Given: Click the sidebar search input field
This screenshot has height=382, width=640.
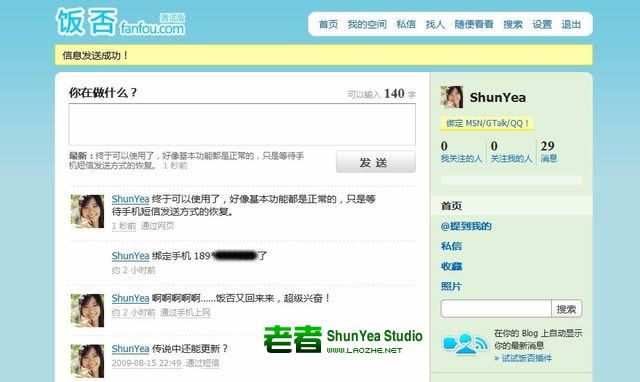Looking at the screenshot, I should pyautogui.click(x=496, y=309).
